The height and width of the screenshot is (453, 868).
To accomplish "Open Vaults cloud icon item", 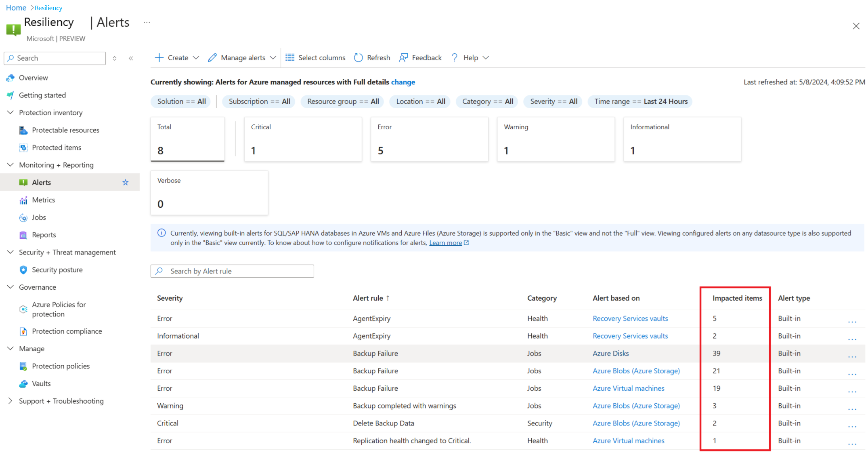I will 41,384.
